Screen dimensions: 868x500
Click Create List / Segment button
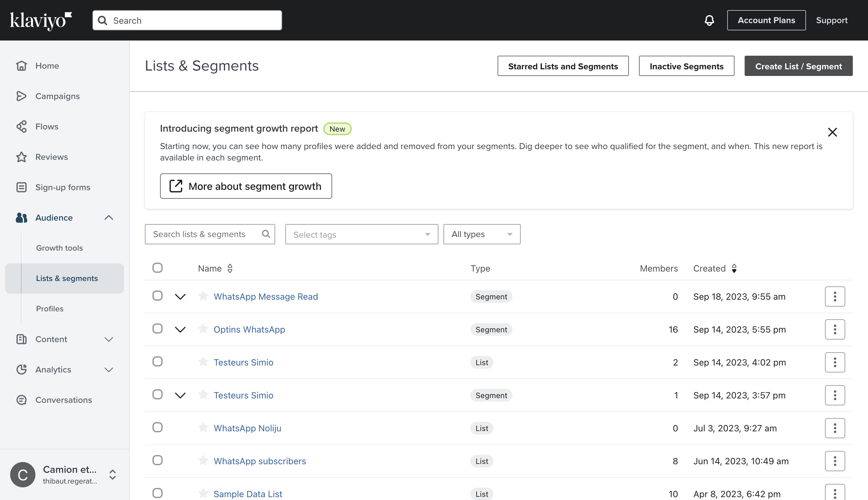(x=798, y=66)
